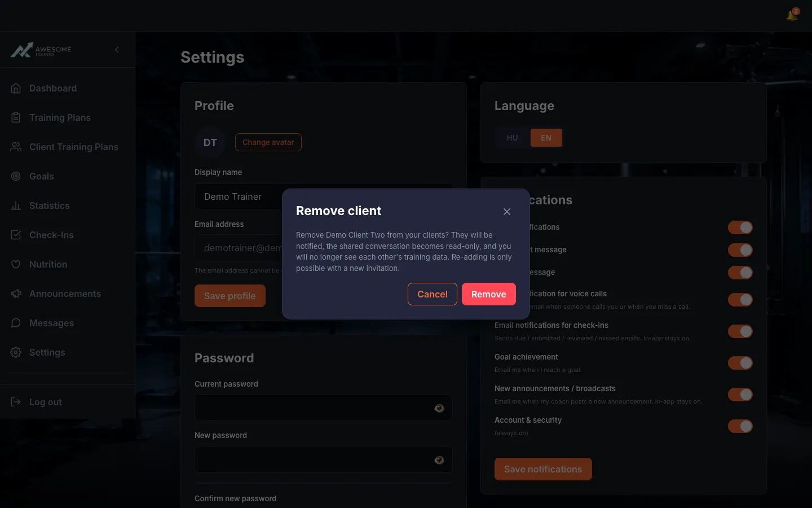Click the Statistics bar chart icon
Screen dimensions: 812x508
[16, 205]
